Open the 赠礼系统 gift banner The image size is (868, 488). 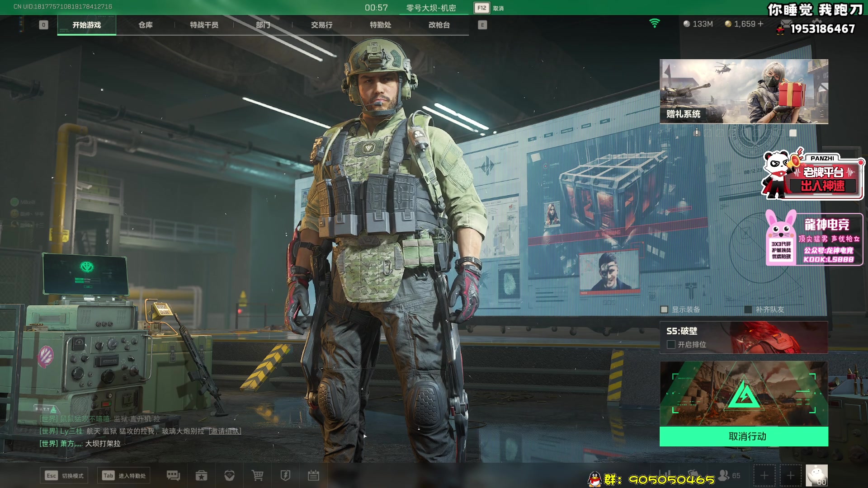[x=744, y=92]
